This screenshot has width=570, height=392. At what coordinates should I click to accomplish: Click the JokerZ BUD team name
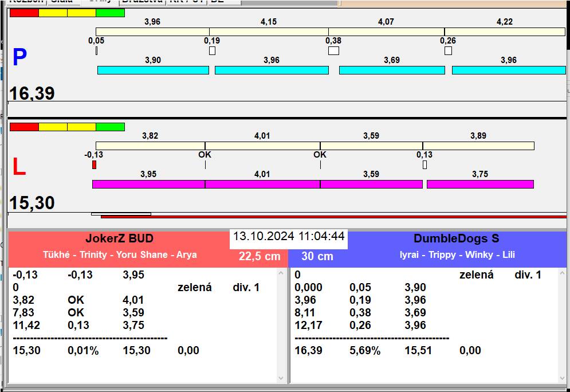pos(120,238)
